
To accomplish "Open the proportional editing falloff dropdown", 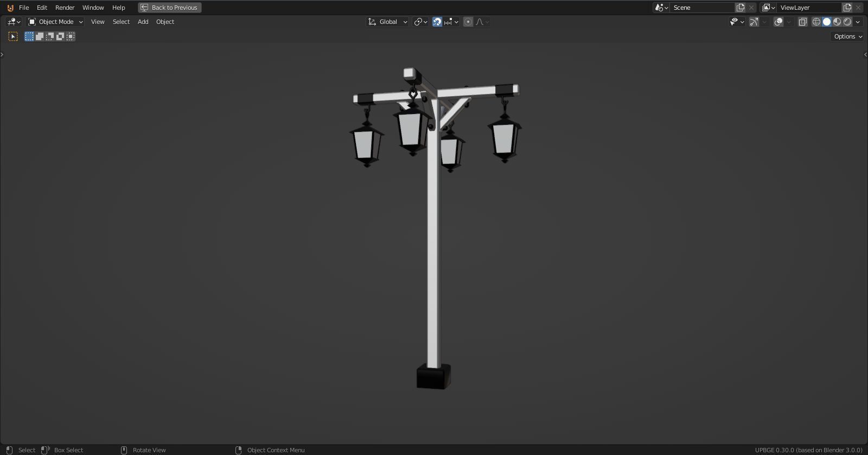I will [x=482, y=22].
